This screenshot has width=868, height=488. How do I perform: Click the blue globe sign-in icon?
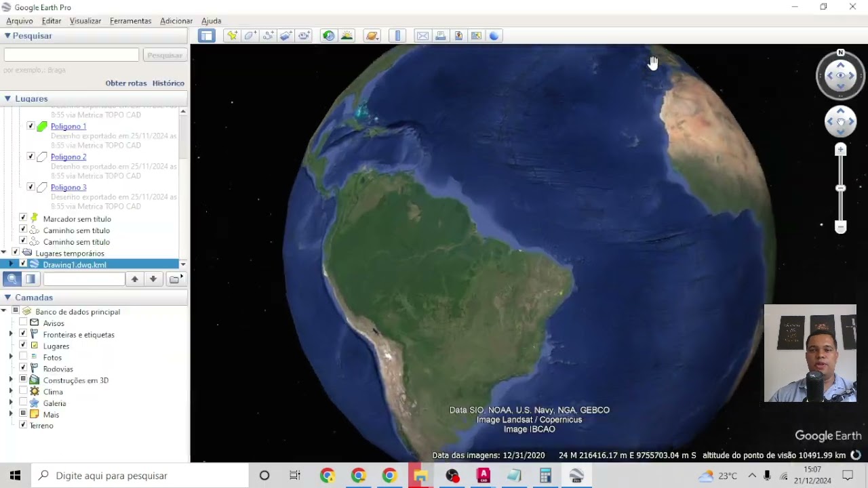click(494, 36)
